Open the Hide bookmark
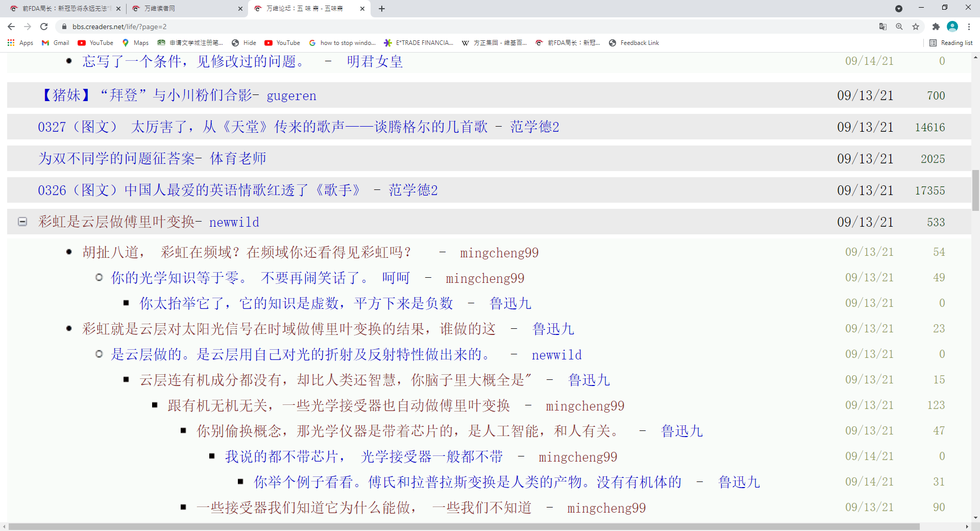 click(244, 43)
